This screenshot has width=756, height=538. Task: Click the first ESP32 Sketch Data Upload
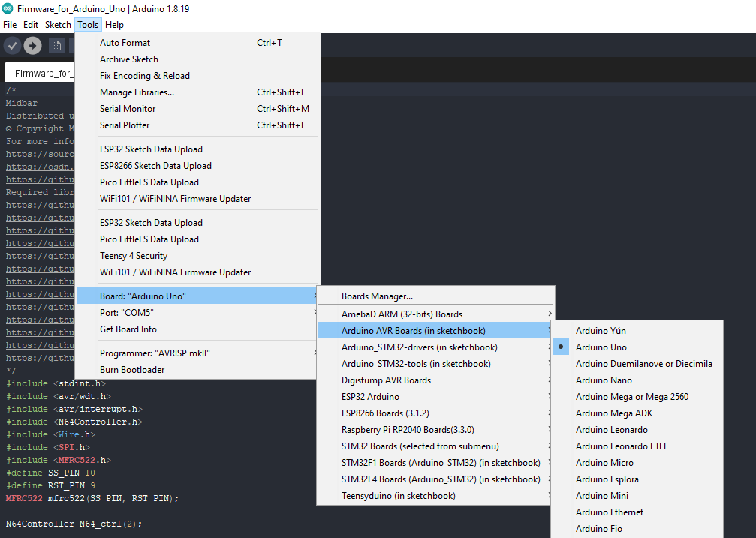(197, 149)
